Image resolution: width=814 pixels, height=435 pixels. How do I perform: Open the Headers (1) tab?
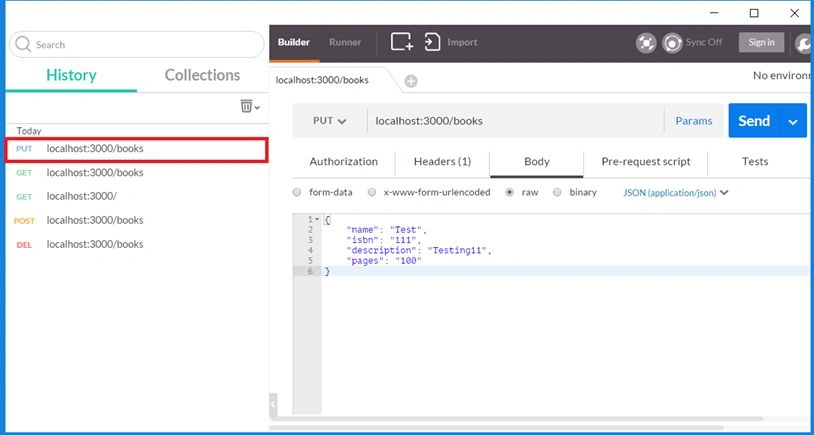[x=442, y=162]
